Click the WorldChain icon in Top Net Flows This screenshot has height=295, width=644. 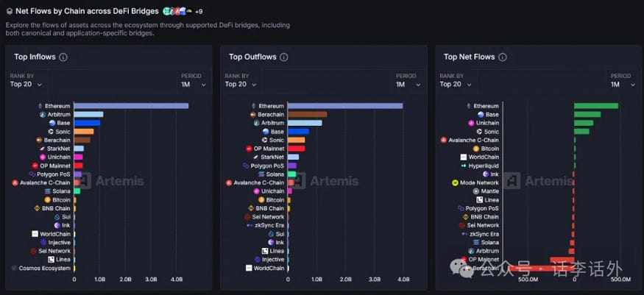(x=463, y=157)
